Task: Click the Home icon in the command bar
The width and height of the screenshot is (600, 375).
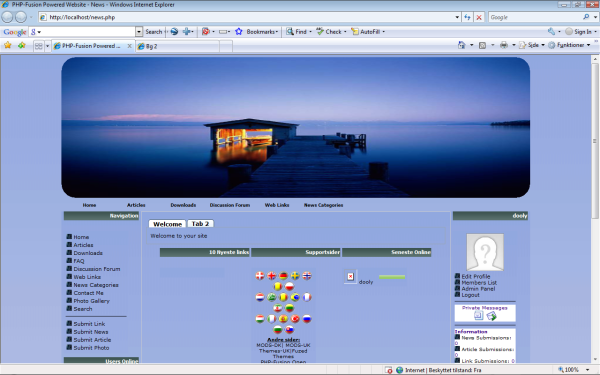Action: [461, 45]
